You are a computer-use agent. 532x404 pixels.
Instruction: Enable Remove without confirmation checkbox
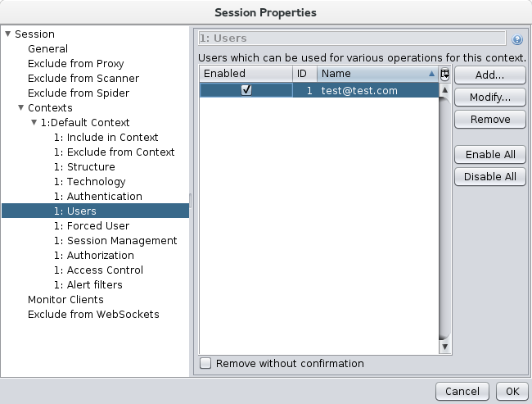[x=205, y=363]
